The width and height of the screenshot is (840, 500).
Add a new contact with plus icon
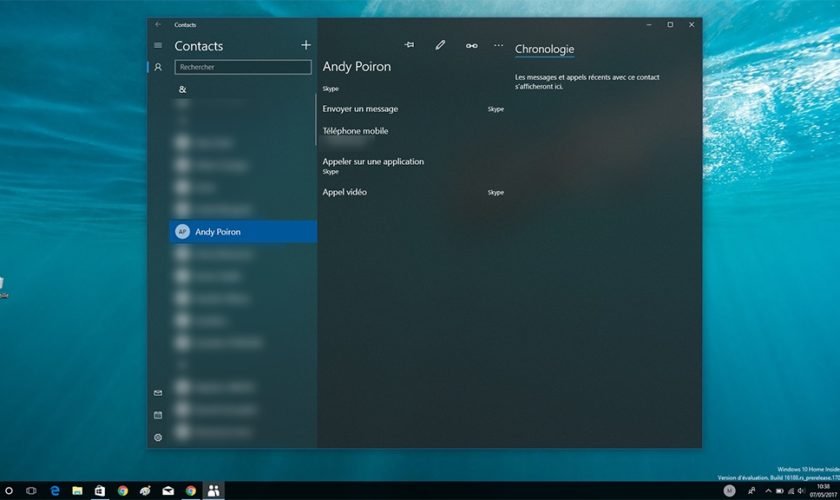(306, 45)
